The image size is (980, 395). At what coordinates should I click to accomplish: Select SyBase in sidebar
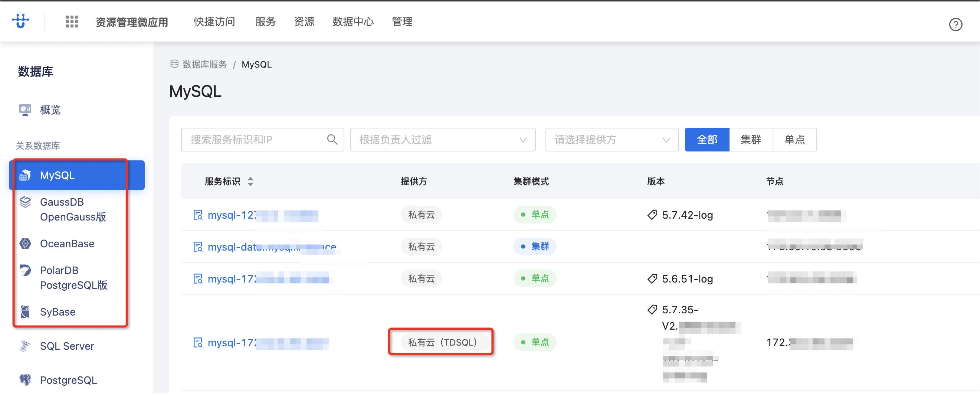[58, 312]
